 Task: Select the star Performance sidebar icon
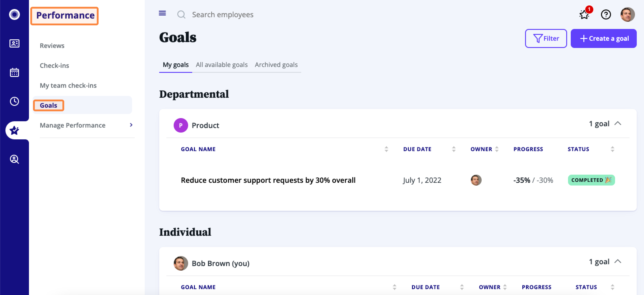pos(14,130)
